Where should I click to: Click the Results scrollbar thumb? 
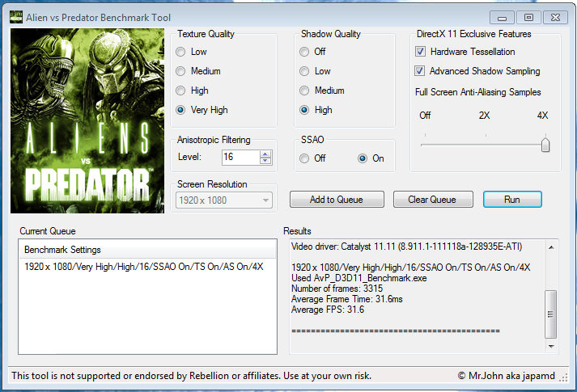550,314
